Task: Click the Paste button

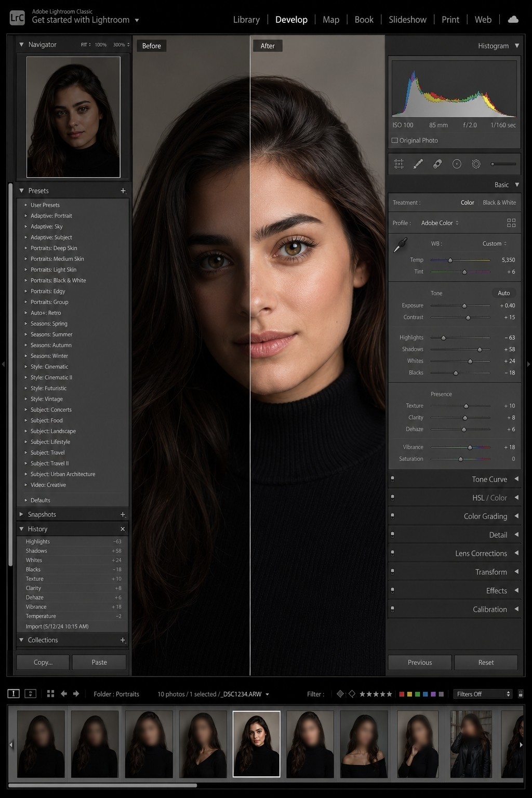Action: coord(99,662)
